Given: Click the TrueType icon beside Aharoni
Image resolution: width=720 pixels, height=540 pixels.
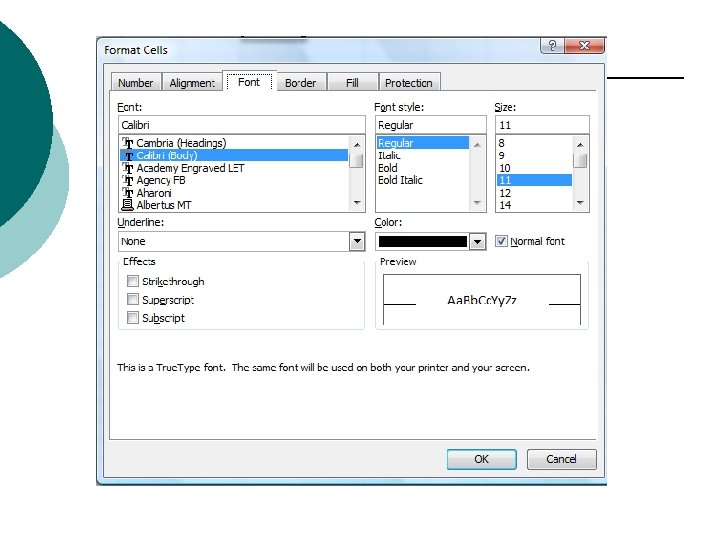Looking at the screenshot, I should [128, 193].
